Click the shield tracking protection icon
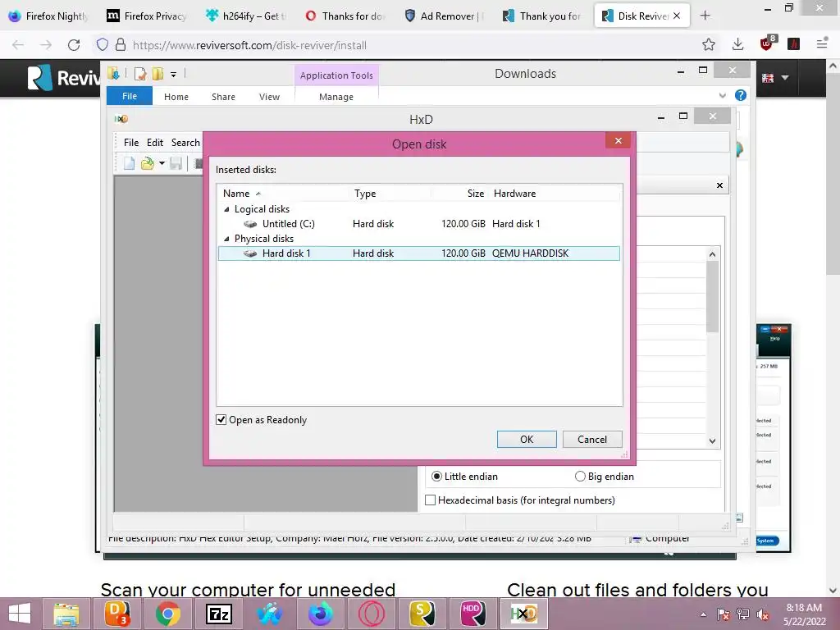This screenshot has width=840, height=630. [103, 44]
